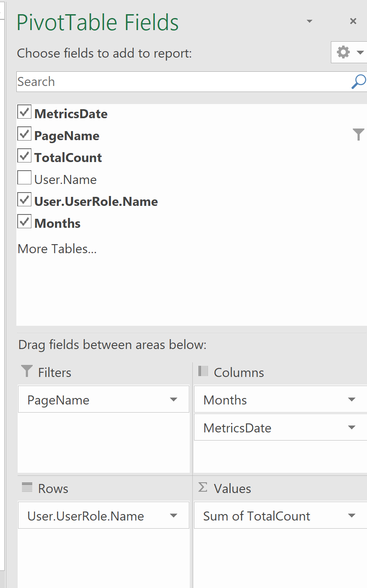Expand the Months dropdown in Columns
The width and height of the screenshot is (367, 588).
[352, 400]
